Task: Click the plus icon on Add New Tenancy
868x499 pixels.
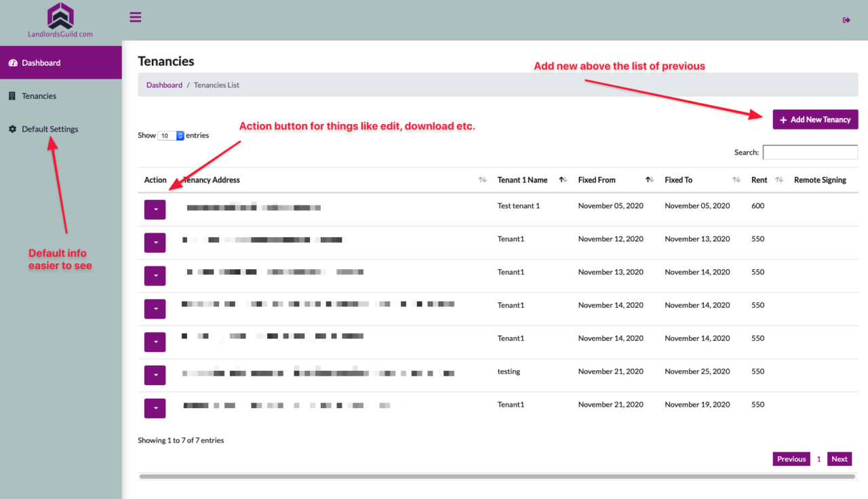Action: (783, 119)
